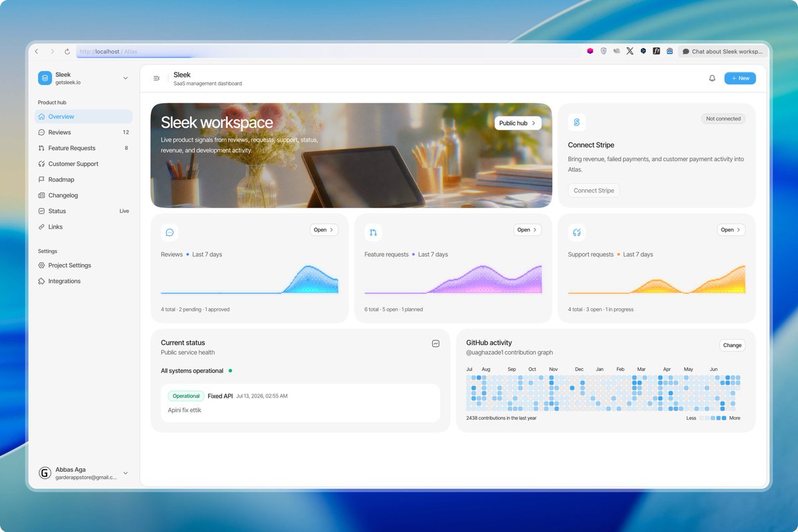Image resolution: width=798 pixels, height=532 pixels.
Task: Click the Operational status badge
Action: pyautogui.click(x=186, y=396)
